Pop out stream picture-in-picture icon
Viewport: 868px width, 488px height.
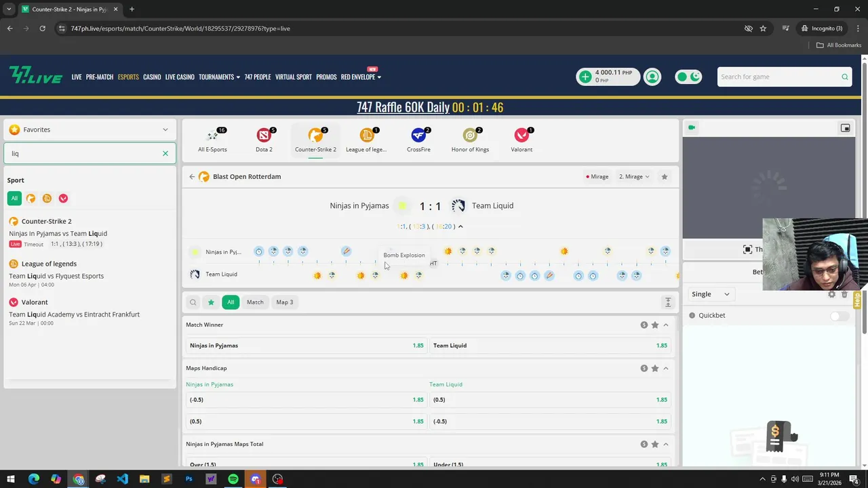(x=845, y=127)
